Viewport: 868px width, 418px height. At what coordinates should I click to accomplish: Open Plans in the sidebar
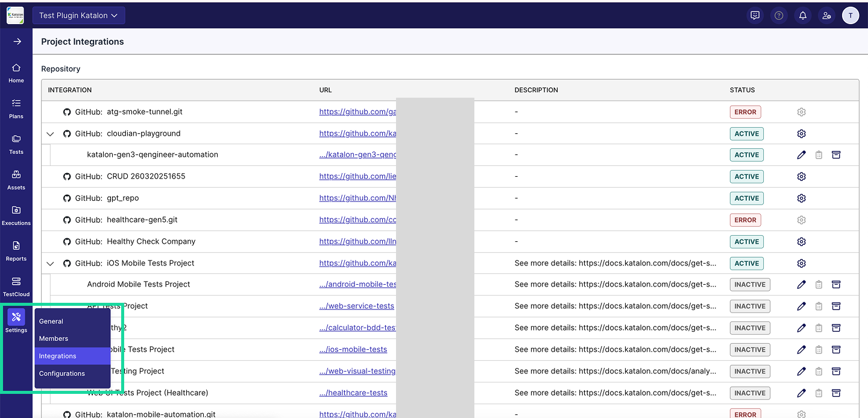coord(16,109)
